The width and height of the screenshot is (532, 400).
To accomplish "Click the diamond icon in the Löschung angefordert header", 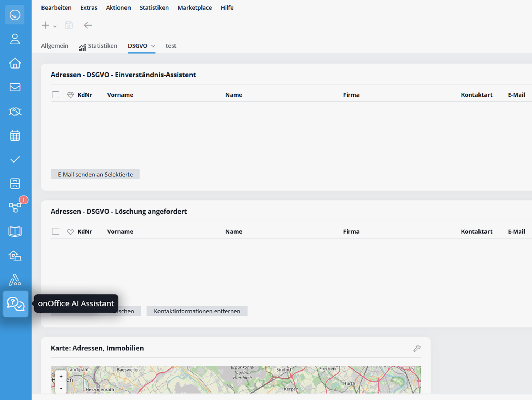I will coord(71,231).
